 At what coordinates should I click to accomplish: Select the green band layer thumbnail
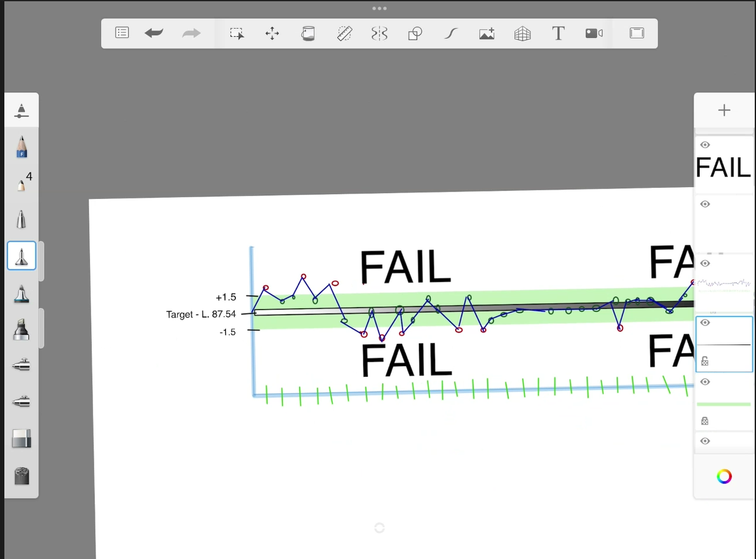(724, 404)
